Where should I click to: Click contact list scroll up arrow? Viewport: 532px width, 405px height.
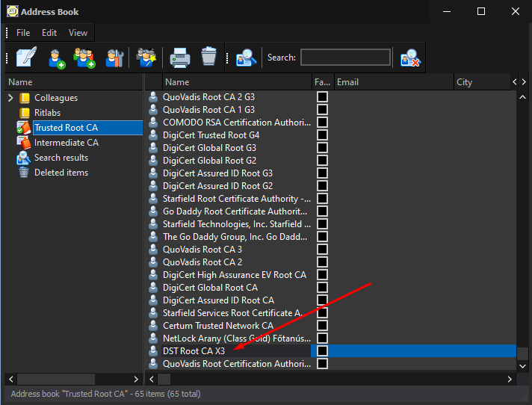522,97
